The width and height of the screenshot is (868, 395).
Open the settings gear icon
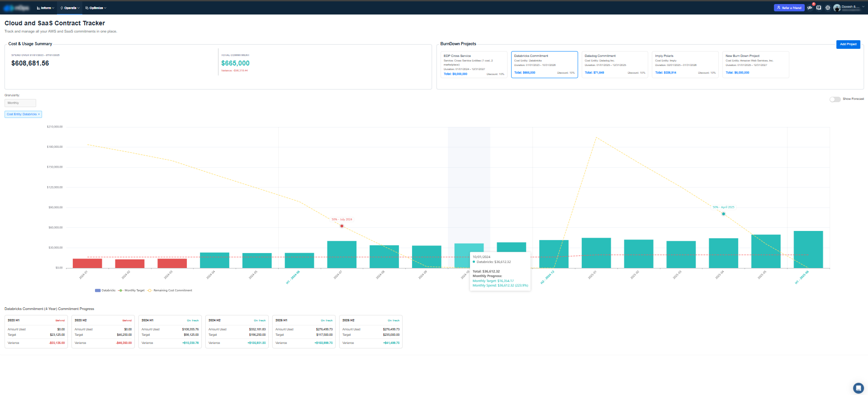click(828, 8)
